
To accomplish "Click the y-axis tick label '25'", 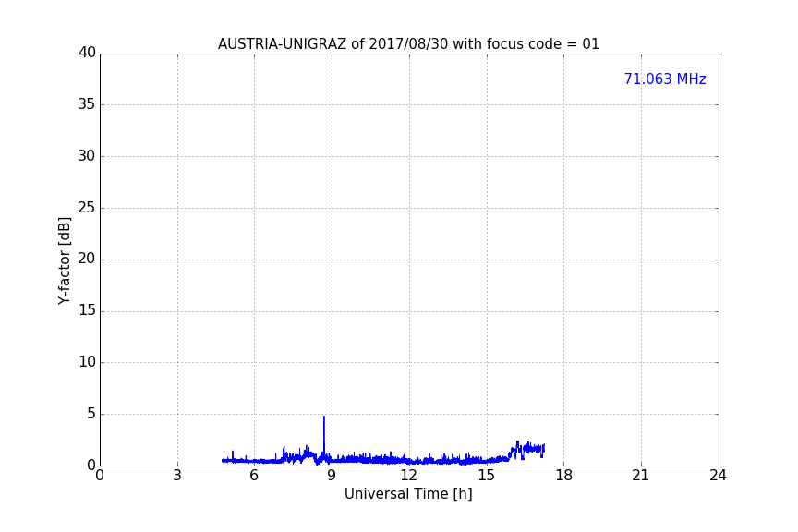I will [x=87, y=208].
